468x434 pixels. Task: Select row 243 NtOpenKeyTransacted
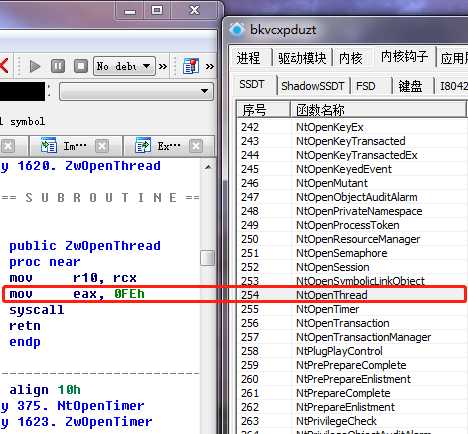[x=352, y=141]
